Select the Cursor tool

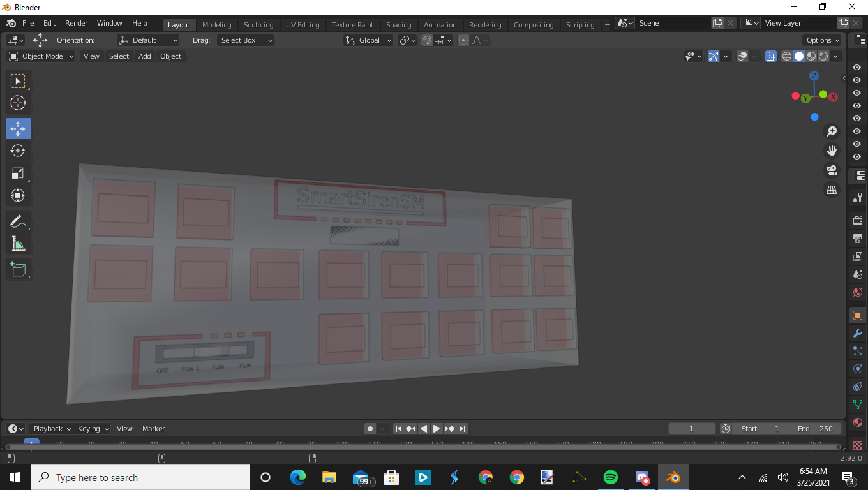[x=18, y=103]
